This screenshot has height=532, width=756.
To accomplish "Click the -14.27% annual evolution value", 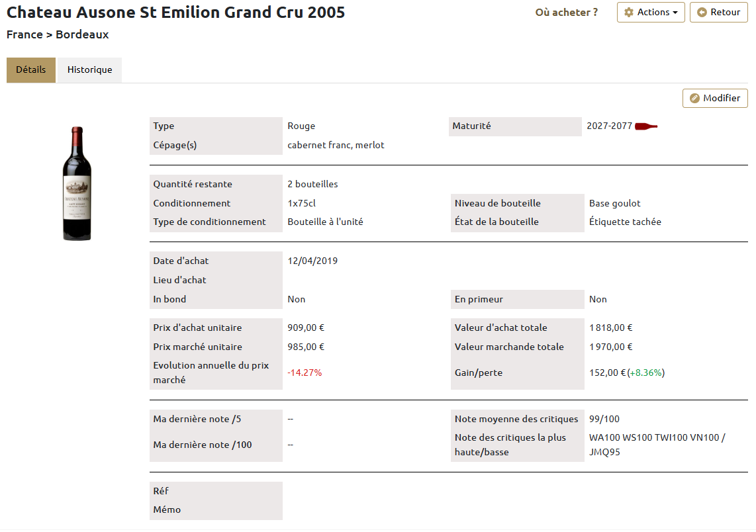I will tap(305, 373).
